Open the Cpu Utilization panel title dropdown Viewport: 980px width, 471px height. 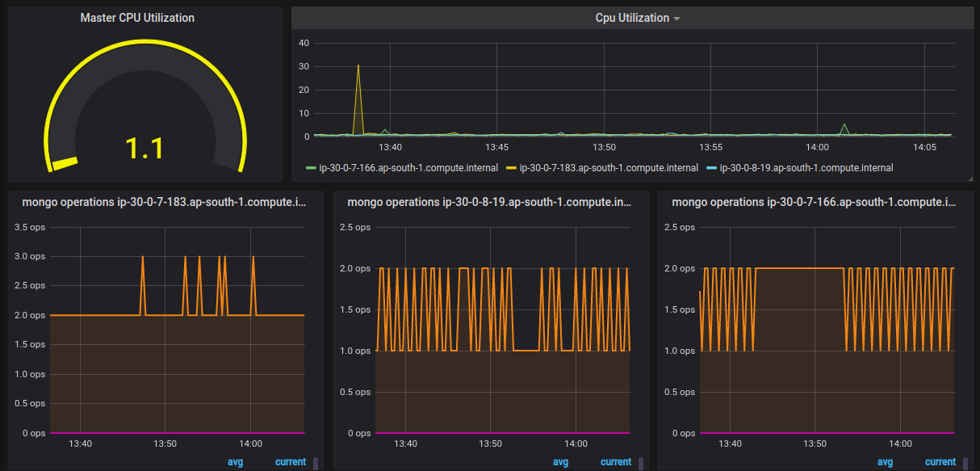point(637,18)
